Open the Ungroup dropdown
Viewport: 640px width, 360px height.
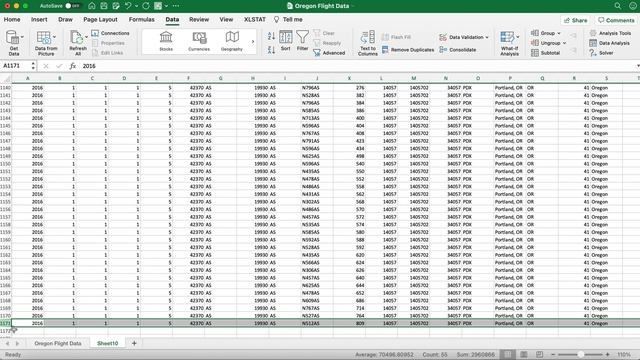[x=549, y=43]
